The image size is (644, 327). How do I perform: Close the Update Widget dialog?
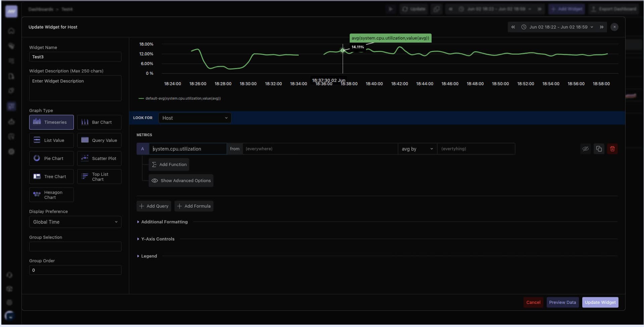(x=614, y=27)
